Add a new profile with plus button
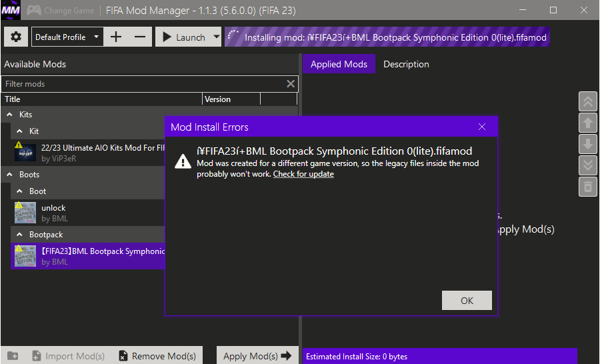Screen dimensions: 600x364 pos(116,37)
